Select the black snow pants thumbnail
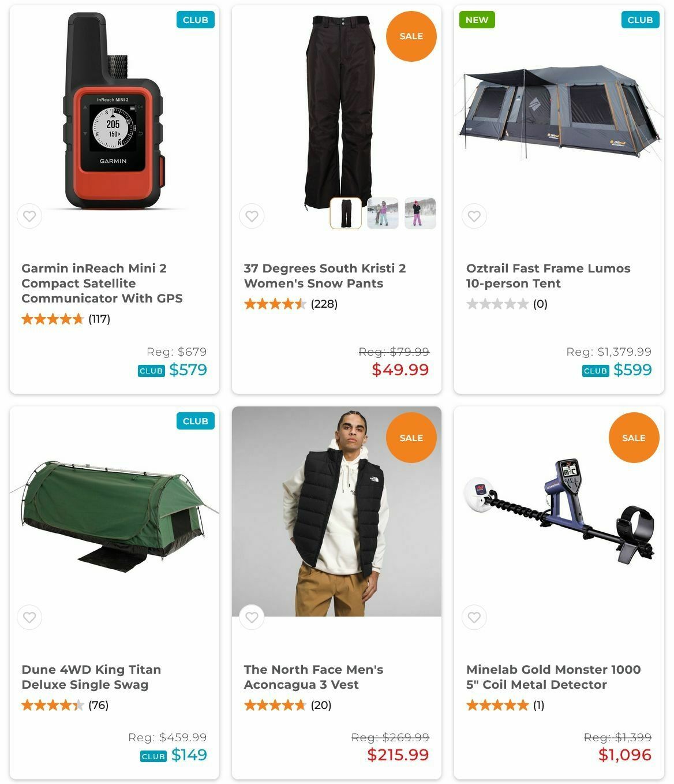This screenshot has width=674, height=784. click(x=346, y=213)
